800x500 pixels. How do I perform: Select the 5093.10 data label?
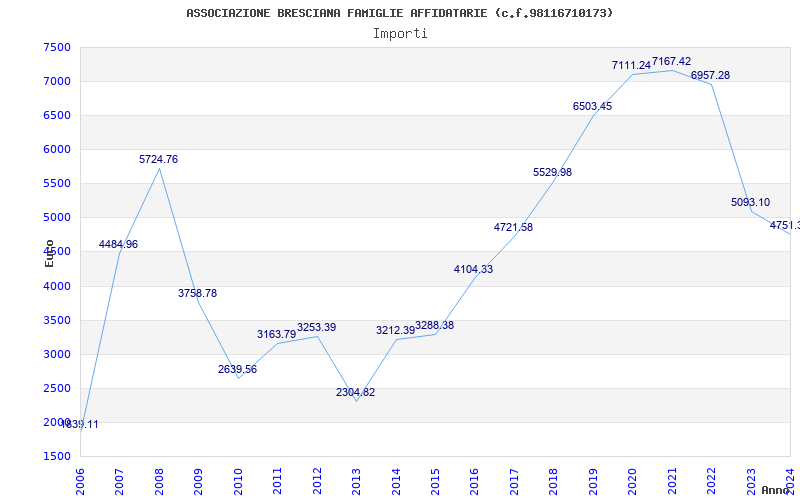click(751, 203)
